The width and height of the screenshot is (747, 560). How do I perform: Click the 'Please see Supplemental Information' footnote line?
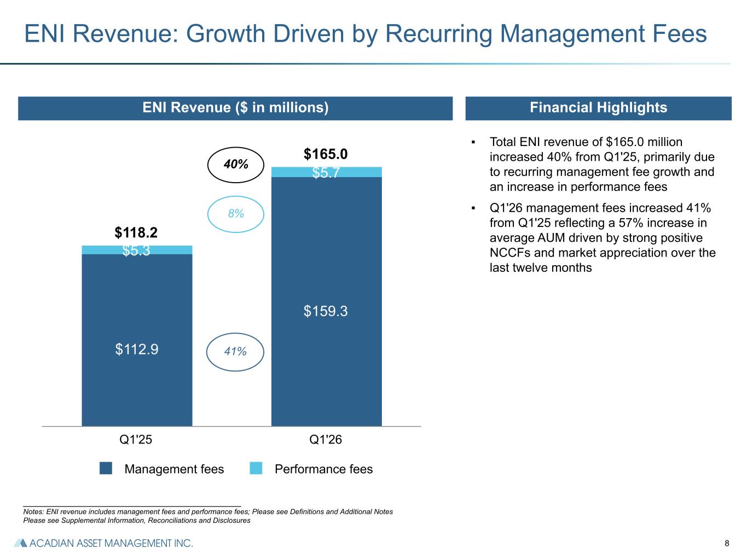pos(137,521)
